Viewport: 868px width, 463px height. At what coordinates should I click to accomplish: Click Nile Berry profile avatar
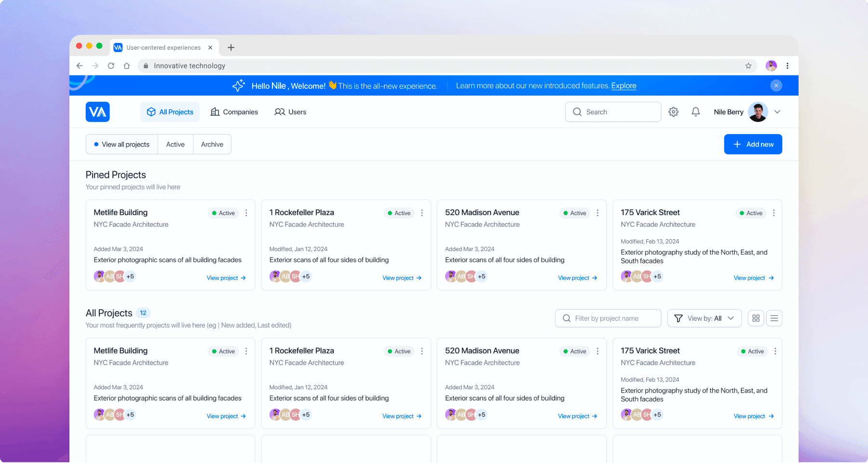758,112
